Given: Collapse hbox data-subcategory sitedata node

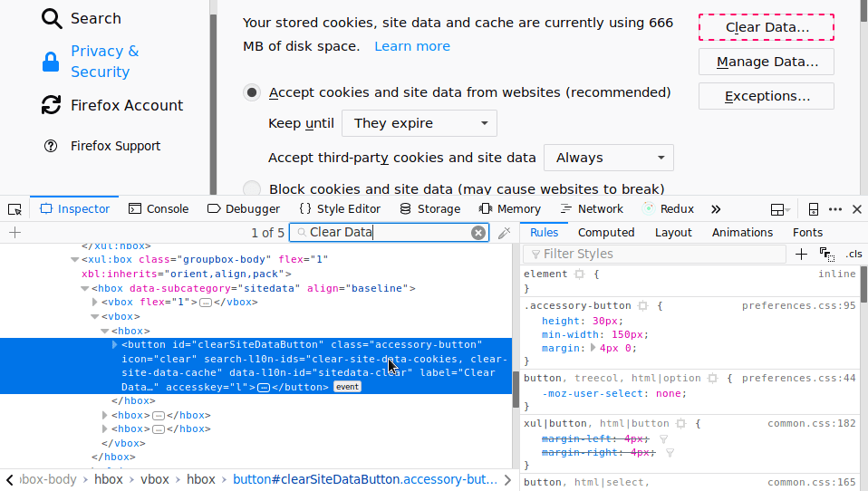Looking at the screenshot, I should point(84,288).
